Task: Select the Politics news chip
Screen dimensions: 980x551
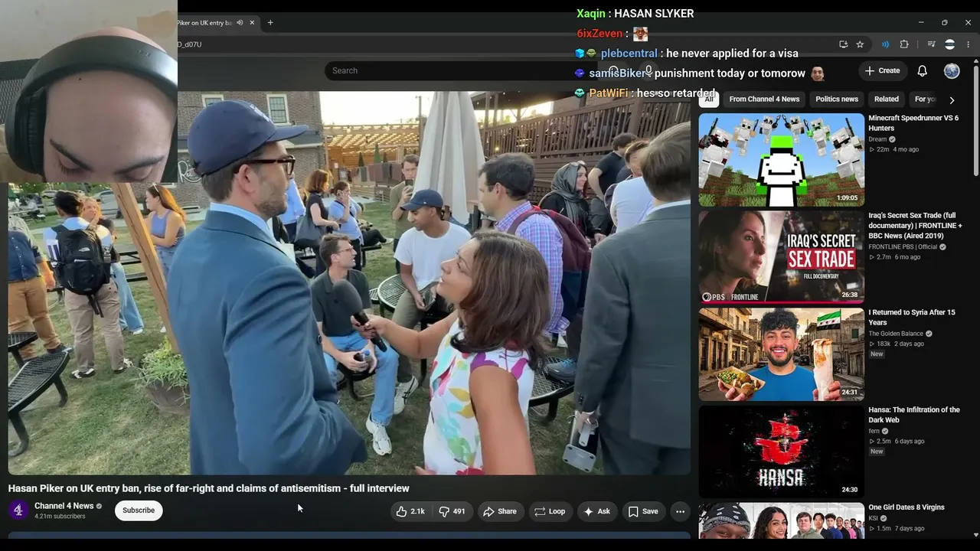Action: 837,99
